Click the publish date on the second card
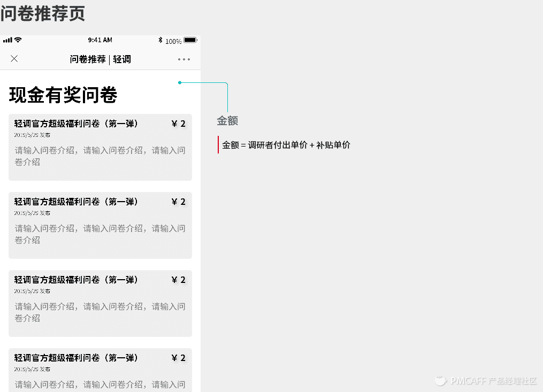 click(32, 213)
